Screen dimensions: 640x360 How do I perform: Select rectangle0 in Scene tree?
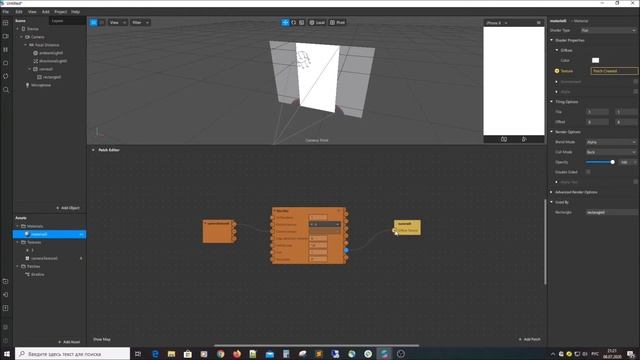coord(52,77)
